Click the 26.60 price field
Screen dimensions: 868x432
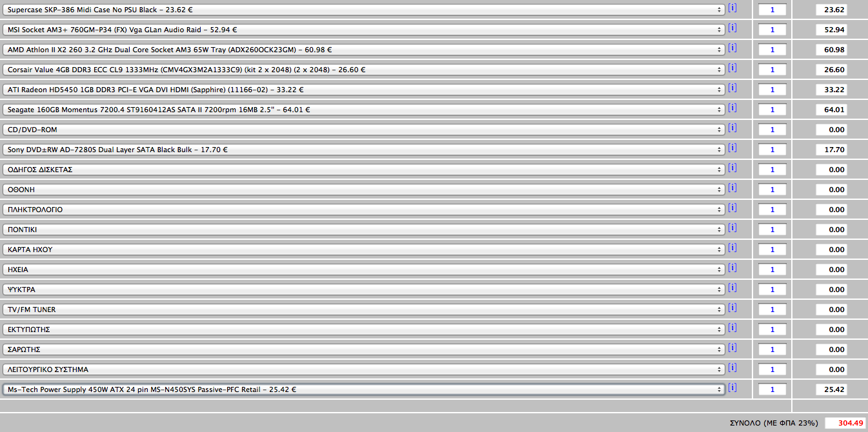click(x=831, y=70)
